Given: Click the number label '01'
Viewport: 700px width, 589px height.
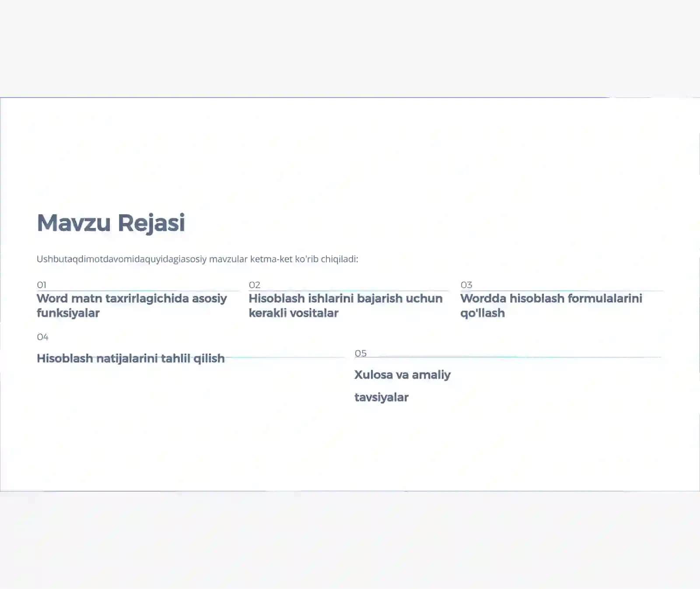Looking at the screenshot, I should point(42,285).
